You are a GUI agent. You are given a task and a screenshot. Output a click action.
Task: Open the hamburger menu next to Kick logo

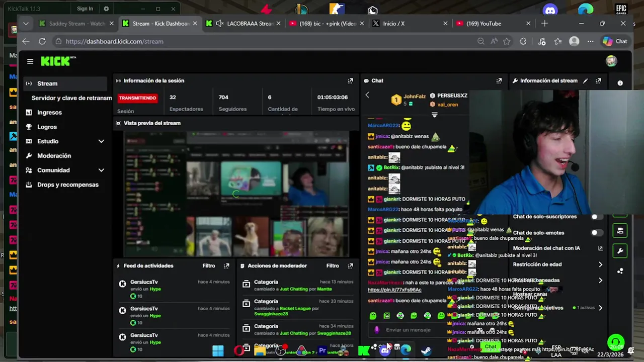point(30,61)
